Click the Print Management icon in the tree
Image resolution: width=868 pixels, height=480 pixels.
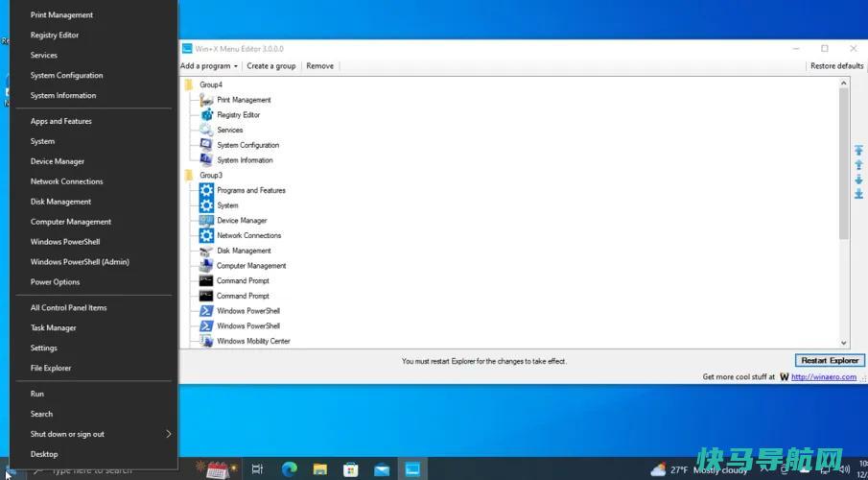click(x=206, y=100)
